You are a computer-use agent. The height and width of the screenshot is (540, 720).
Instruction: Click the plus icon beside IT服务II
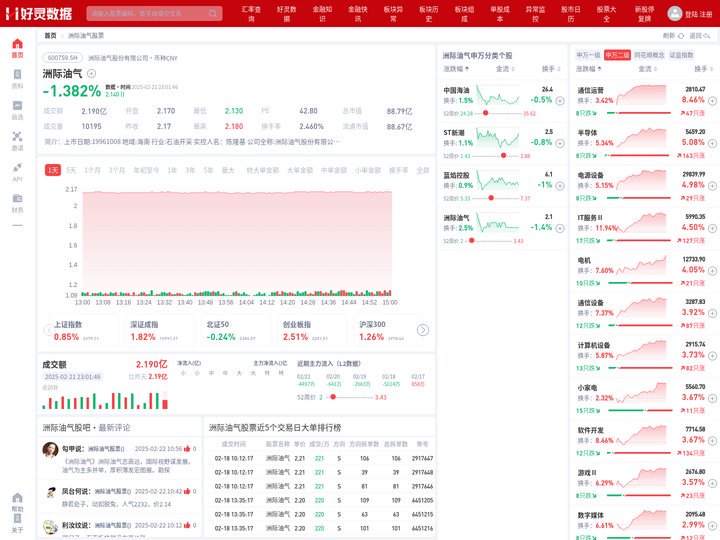pyautogui.click(x=712, y=228)
